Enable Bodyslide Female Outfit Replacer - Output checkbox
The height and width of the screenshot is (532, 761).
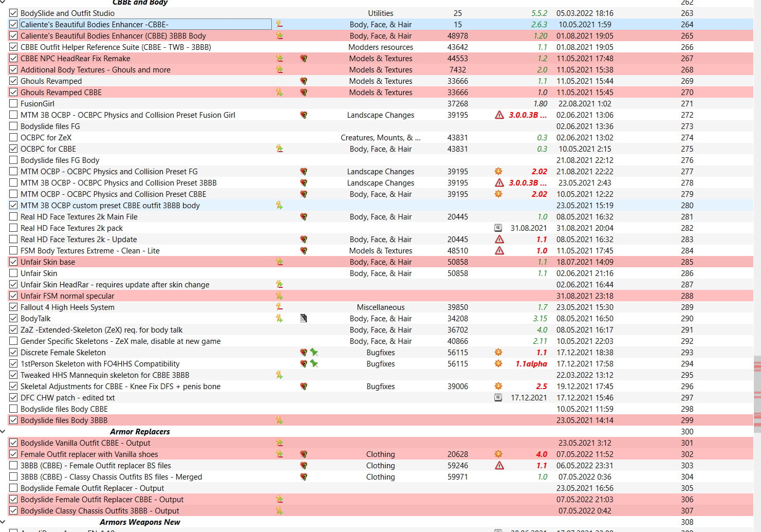pyautogui.click(x=13, y=488)
